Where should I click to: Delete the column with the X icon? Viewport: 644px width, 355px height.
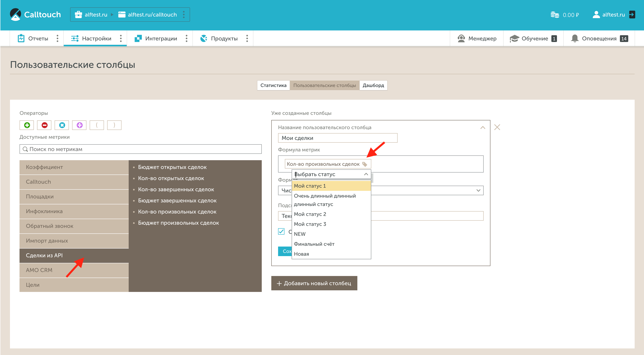pos(497,127)
